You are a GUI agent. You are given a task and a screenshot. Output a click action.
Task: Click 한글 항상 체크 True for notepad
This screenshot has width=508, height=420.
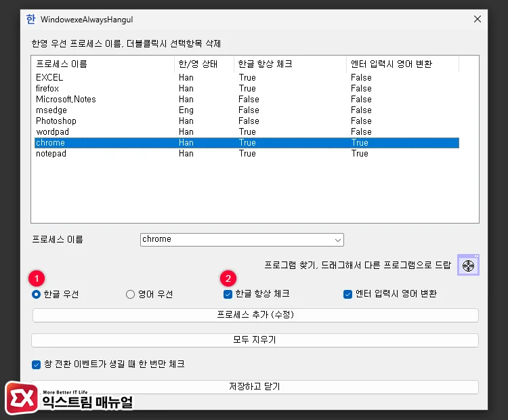247,154
